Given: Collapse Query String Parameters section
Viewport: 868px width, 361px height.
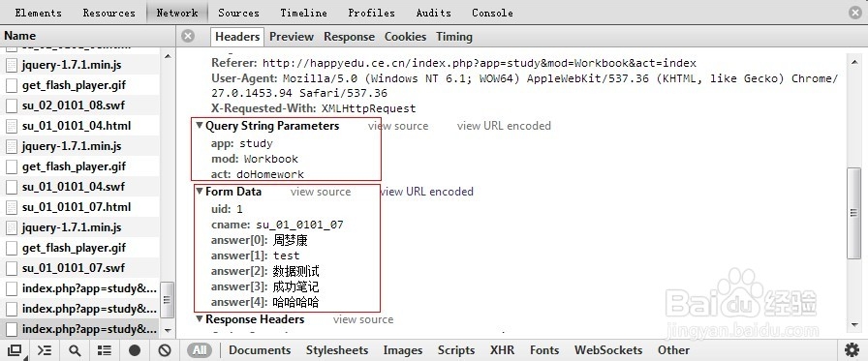Looking at the screenshot, I should coord(200,126).
